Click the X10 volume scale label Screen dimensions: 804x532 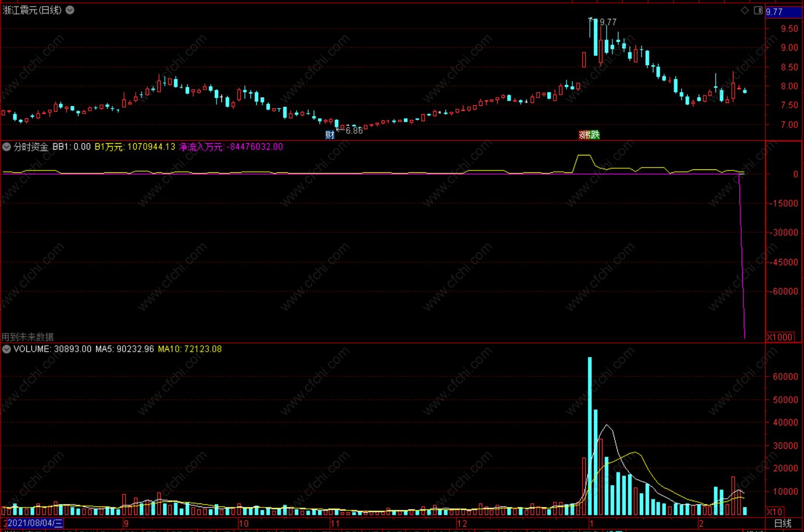click(775, 512)
